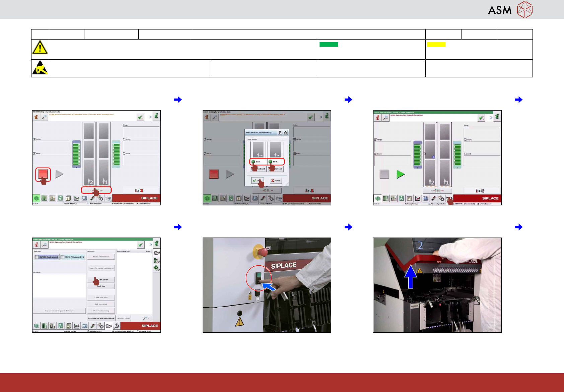Open the gears settings icon in maintenance screen toolbar
564x392 pixels.
click(100, 326)
